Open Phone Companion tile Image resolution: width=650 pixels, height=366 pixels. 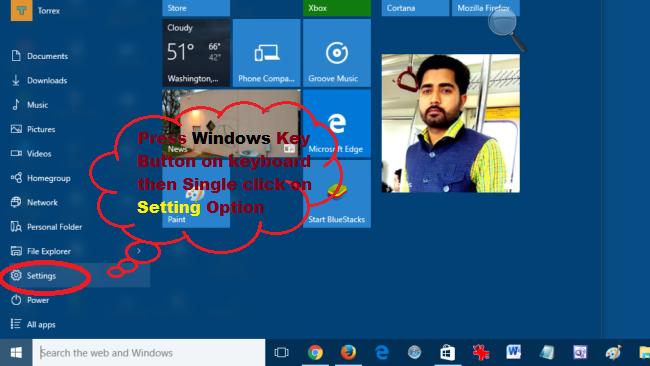[267, 53]
